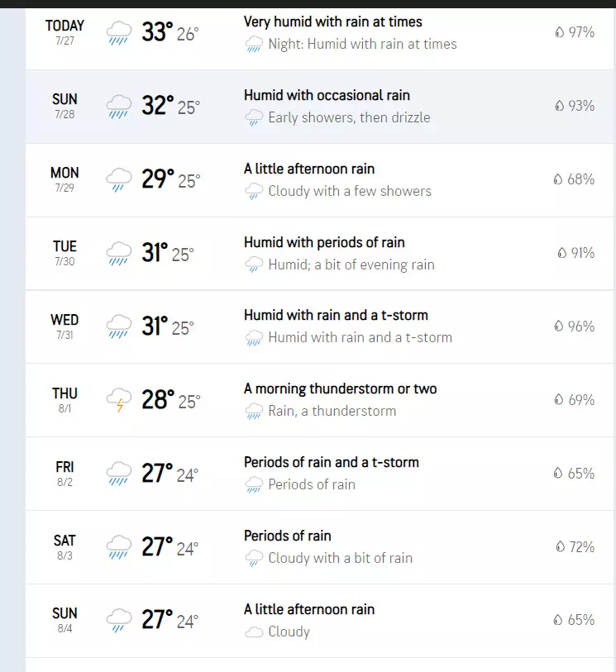The width and height of the screenshot is (616, 672).
Task: Click the raindrop precipitation icon next to 97%
Action: click(559, 32)
